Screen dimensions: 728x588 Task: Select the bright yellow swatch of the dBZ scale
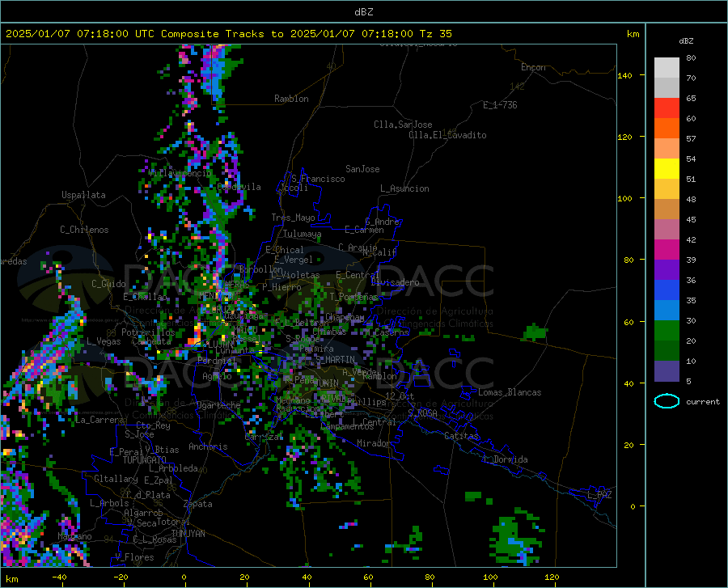[667, 169]
